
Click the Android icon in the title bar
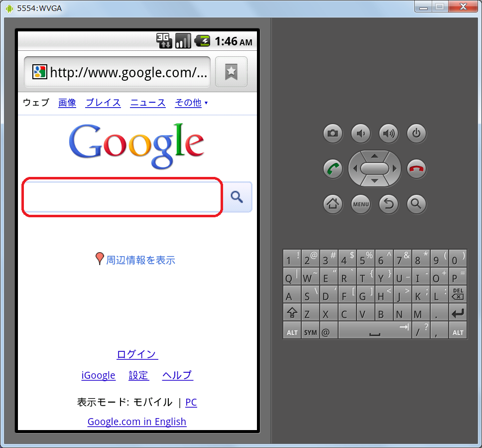[9, 8]
